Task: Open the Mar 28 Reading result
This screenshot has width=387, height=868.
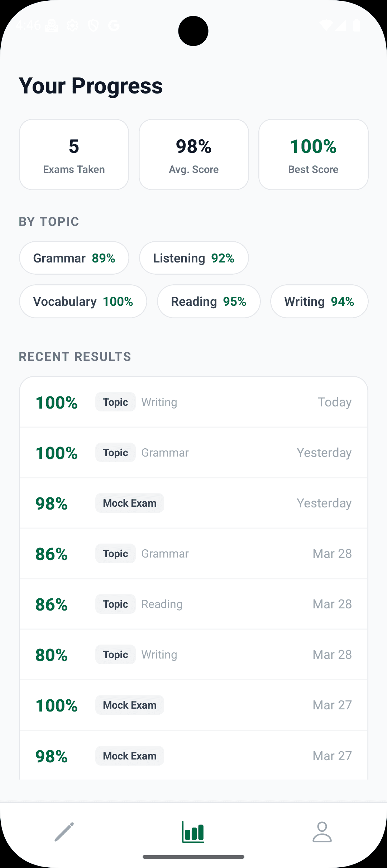Action: click(x=193, y=604)
